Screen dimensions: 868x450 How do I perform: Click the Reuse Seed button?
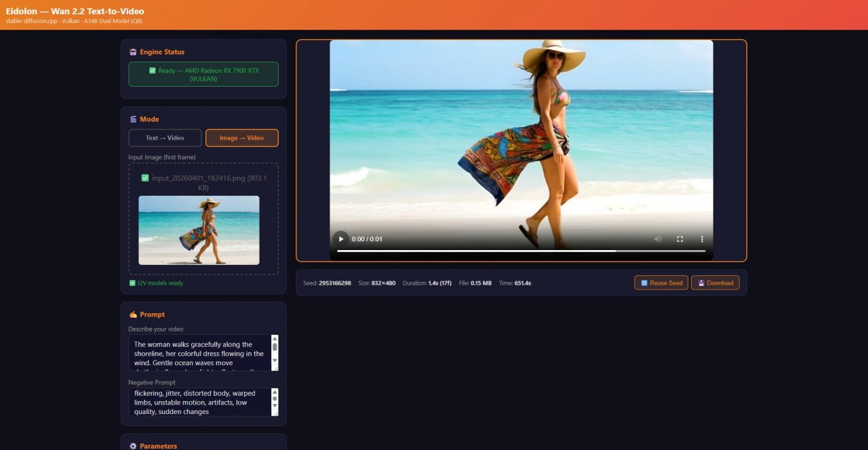pyautogui.click(x=660, y=283)
